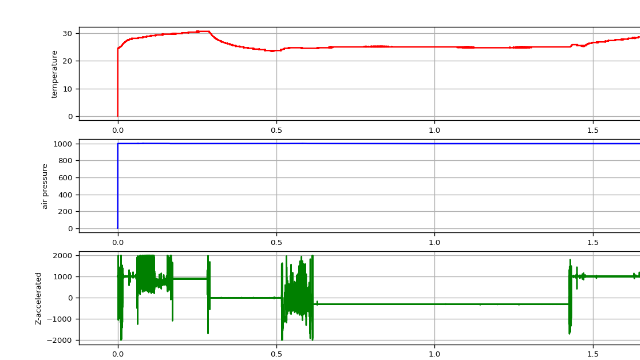
Task: Click the 600 tick on air pressure axis
Action: click(x=65, y=178)
